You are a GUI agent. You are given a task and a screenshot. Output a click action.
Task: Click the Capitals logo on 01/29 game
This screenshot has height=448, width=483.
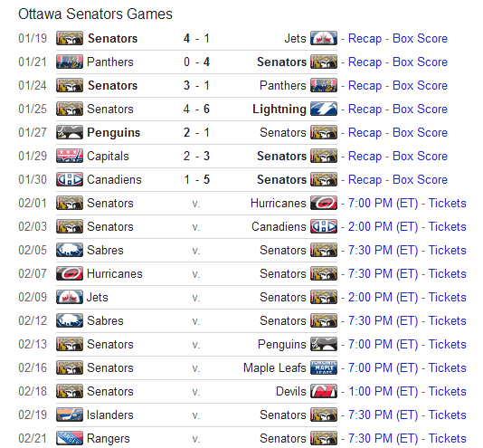pyautogui.click(x=70, y=156)
